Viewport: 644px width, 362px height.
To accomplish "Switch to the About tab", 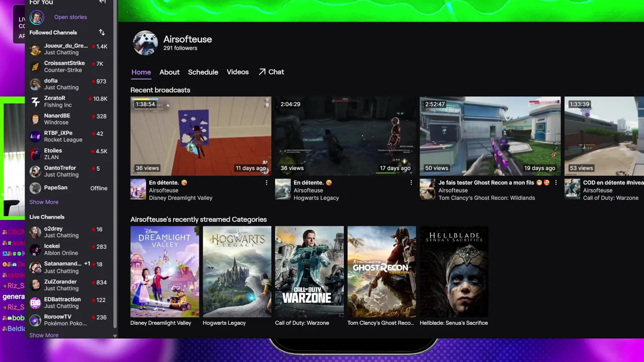I will pyautogui.click(x=170, y=72).
